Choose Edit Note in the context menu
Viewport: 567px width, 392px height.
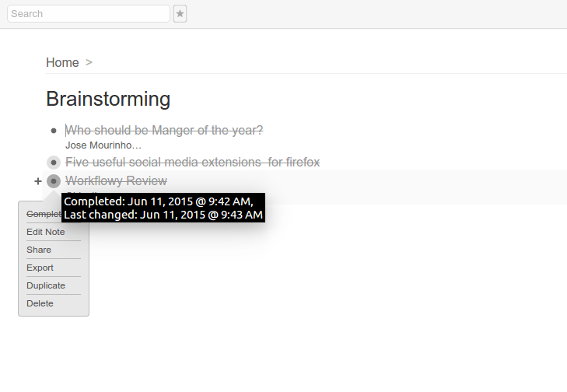[x=46, y=232]
